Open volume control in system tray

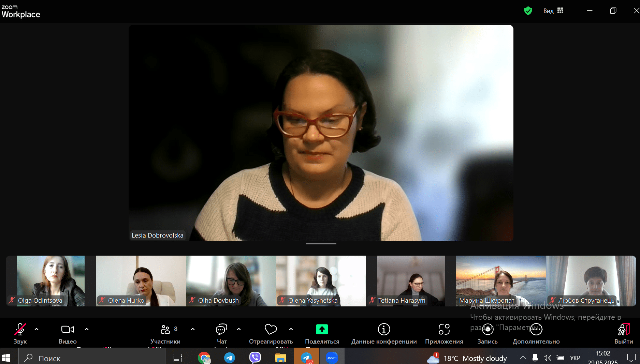coord(547,358)
